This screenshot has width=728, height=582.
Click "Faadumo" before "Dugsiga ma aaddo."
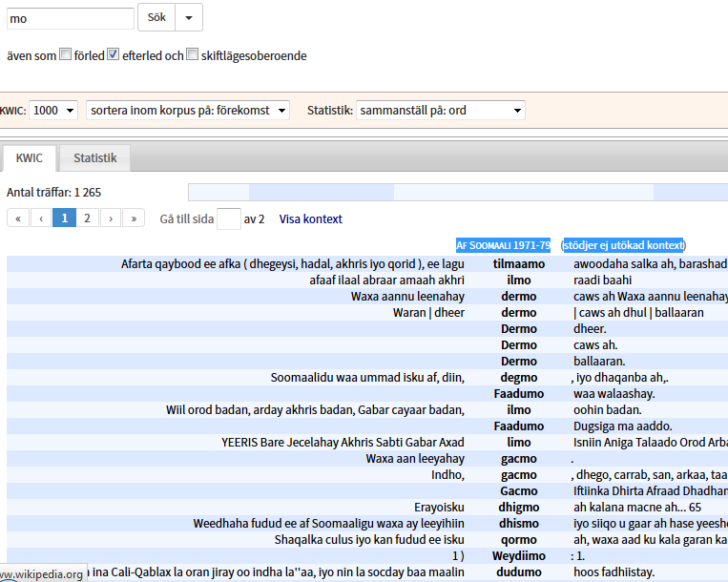tap(519, 426)
